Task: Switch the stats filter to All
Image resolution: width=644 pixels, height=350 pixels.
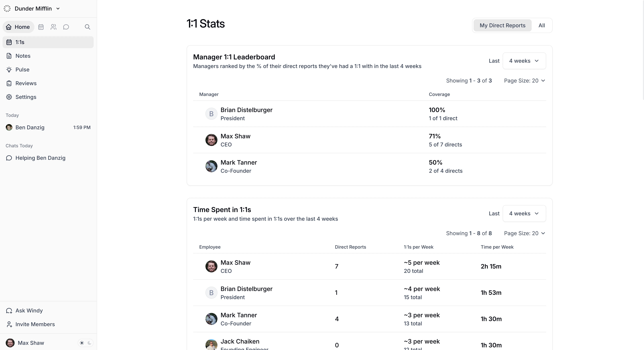Action: click(542, 25)
